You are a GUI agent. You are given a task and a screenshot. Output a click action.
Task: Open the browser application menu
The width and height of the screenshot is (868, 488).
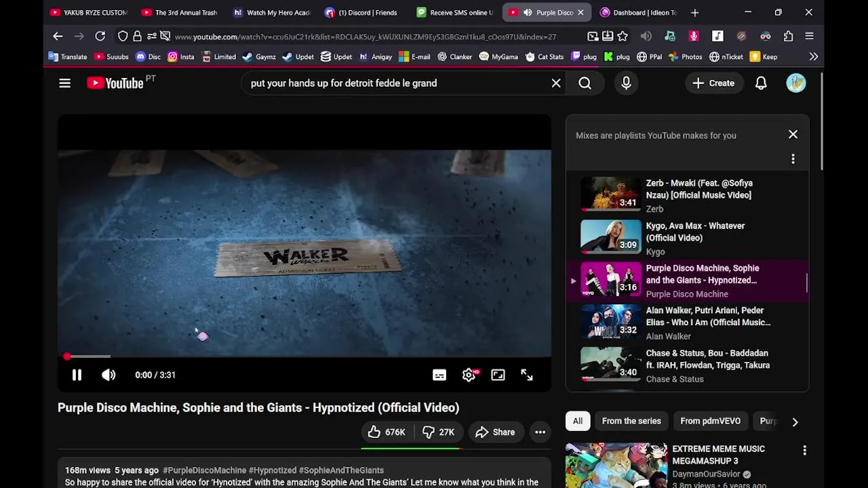pos(809,36)
